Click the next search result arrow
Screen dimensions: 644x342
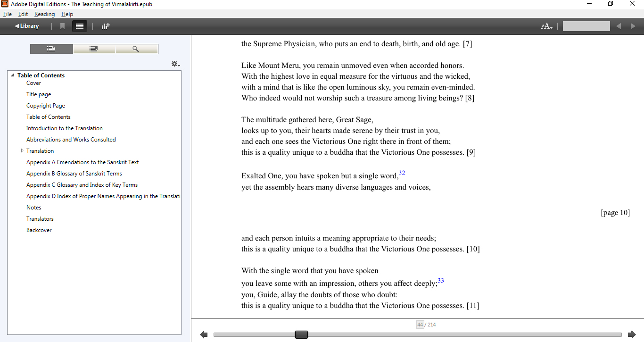[x=633, y=26]
